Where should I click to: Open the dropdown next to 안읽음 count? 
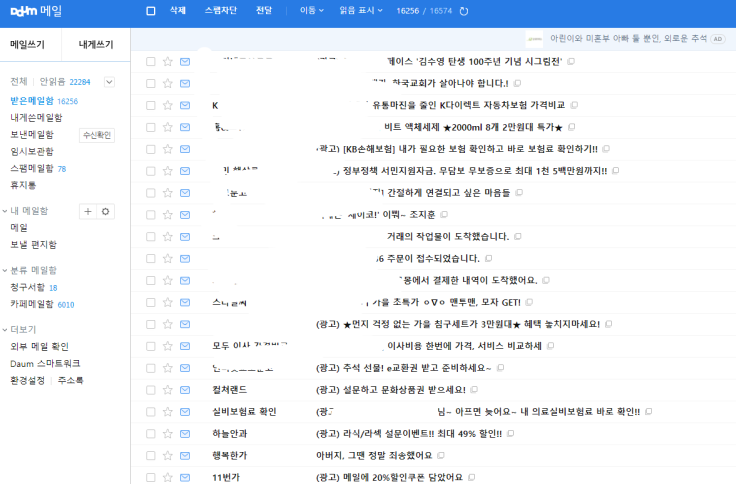(109, 82)
